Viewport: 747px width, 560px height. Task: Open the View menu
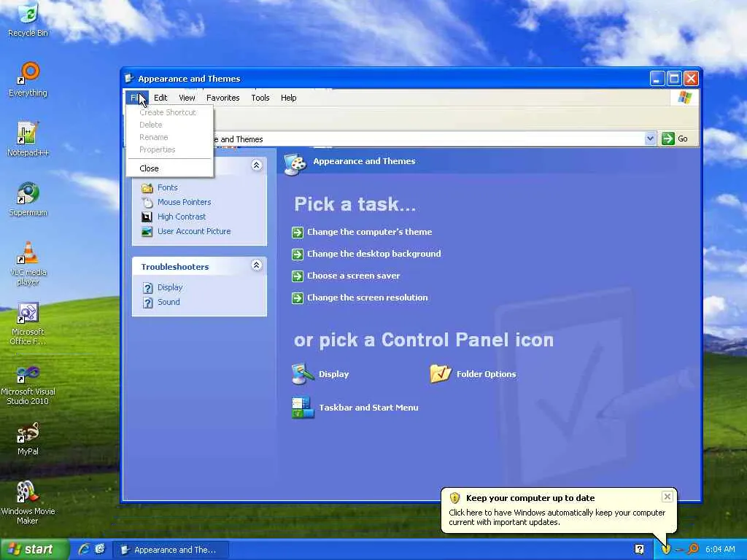[x=187, y=98]
